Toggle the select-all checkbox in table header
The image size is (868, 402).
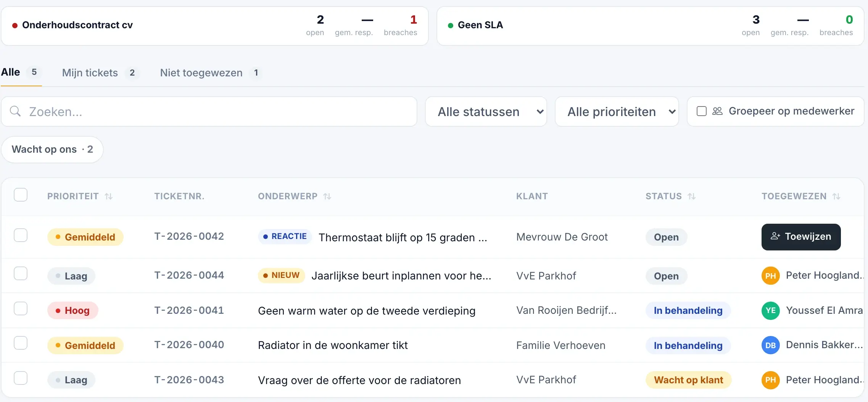point(21,195)
